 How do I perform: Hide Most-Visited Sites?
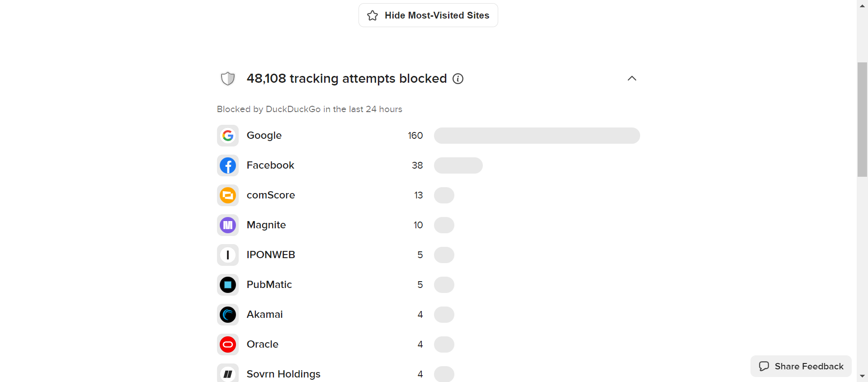point(428,15)
